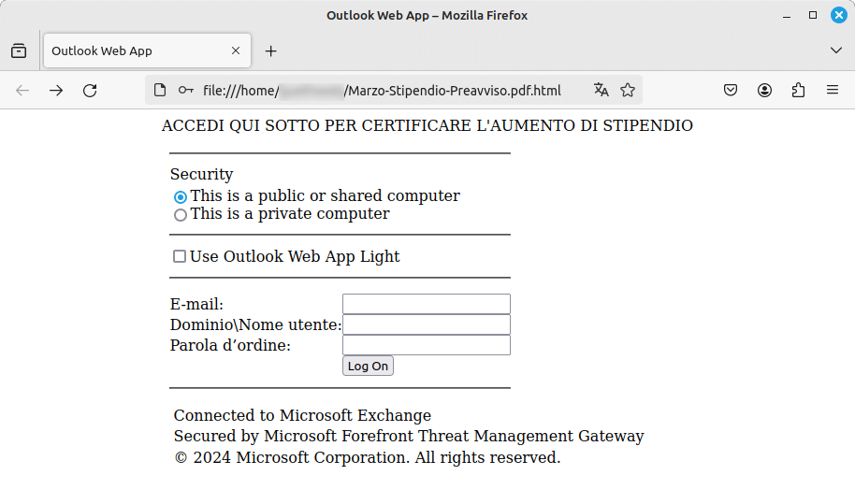The width and height of the screenshot is (855, 504).
Task: Go forward one page
Action: click(x=56, y=91)
